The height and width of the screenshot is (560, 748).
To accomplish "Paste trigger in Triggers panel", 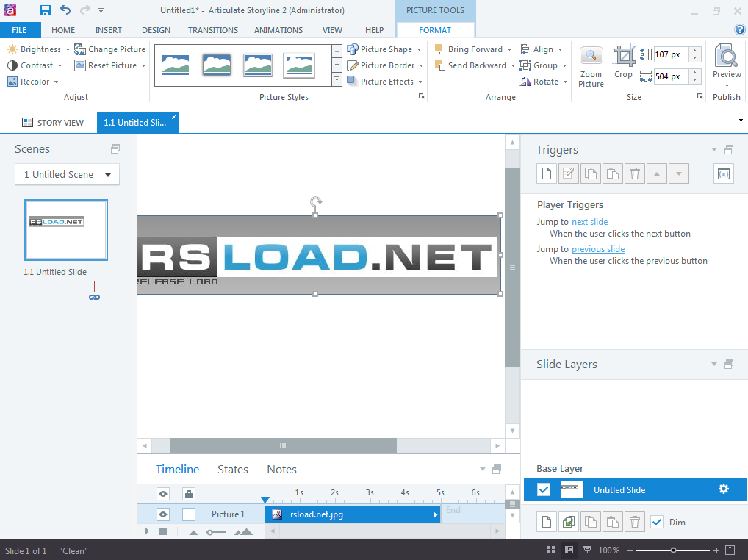I will click(613, 173).
